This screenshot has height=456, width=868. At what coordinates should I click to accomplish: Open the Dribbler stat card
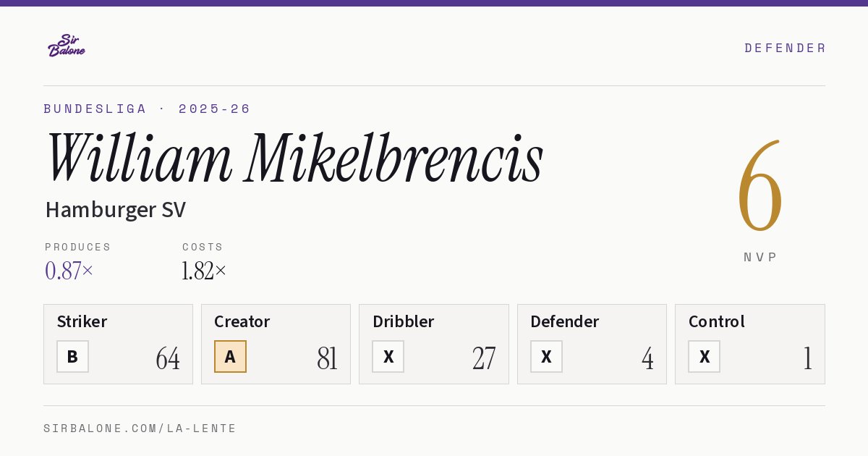(434, 344)
